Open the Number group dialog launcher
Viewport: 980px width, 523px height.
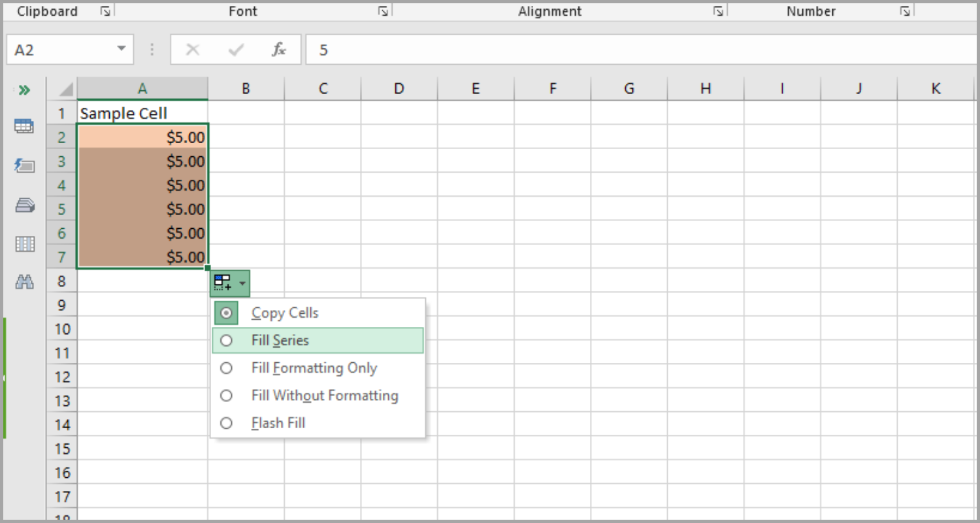coord(905,10)
